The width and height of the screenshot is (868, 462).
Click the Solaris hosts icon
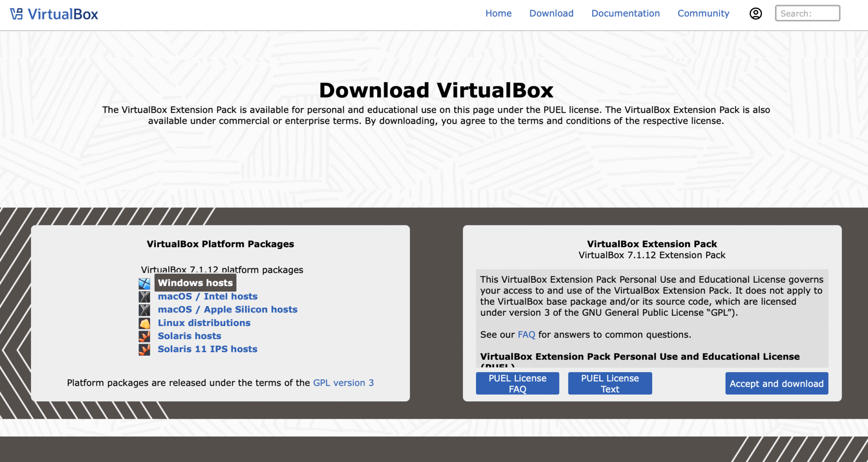coord(145,337)
